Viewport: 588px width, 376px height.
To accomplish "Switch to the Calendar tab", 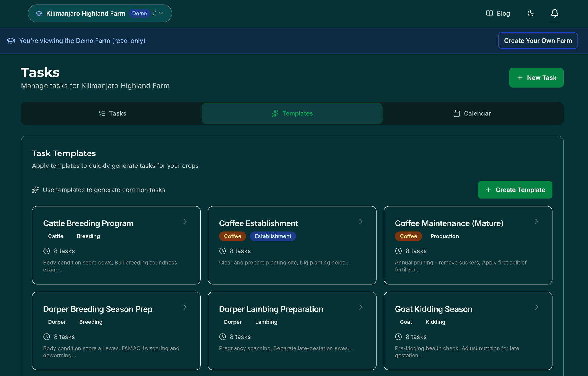I will [x=471, y=113].
